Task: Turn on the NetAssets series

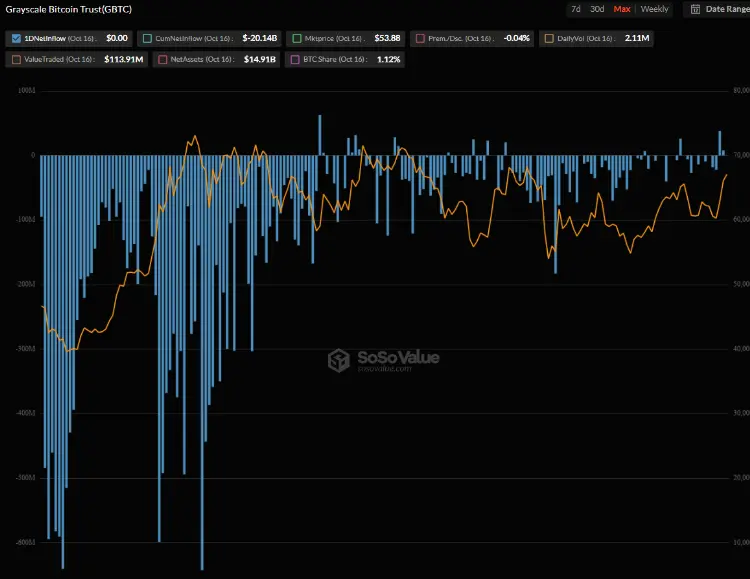Action: point(162,60)
